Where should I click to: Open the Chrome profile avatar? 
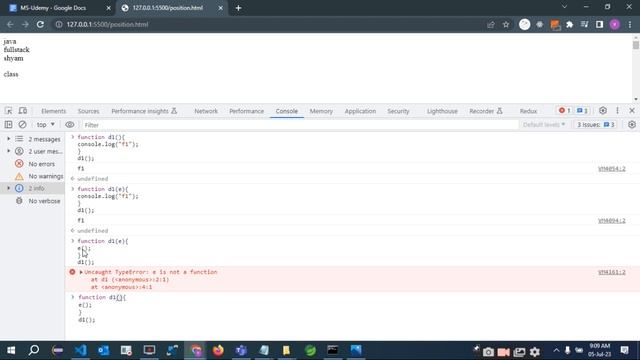pos(615,24)
